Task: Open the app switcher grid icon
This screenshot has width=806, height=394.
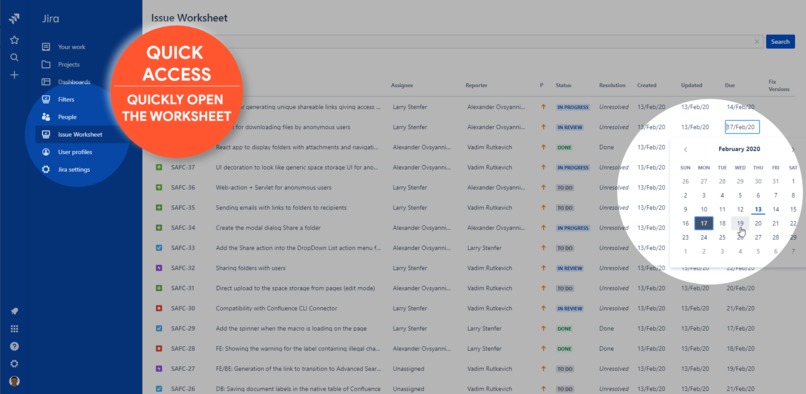Action: point(14,329)
